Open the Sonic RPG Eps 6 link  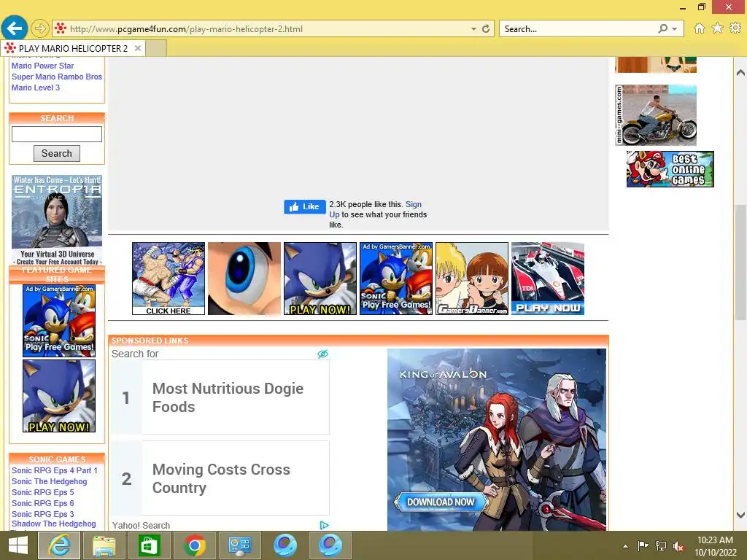43,503
